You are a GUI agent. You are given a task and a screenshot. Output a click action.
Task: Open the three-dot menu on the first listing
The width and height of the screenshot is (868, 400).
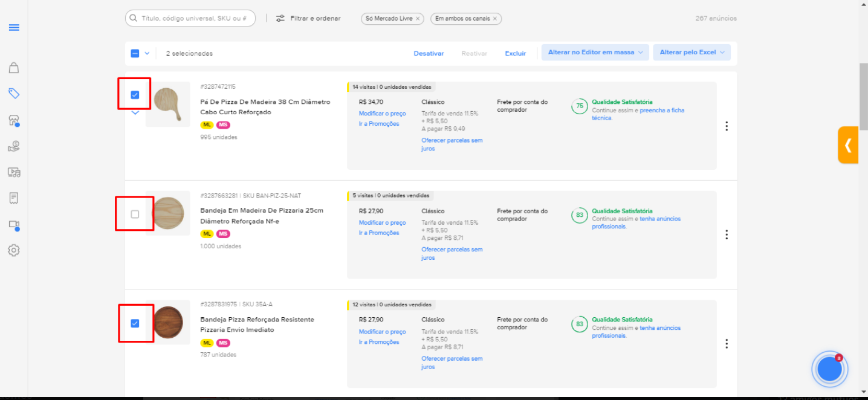tap(727, 126)
